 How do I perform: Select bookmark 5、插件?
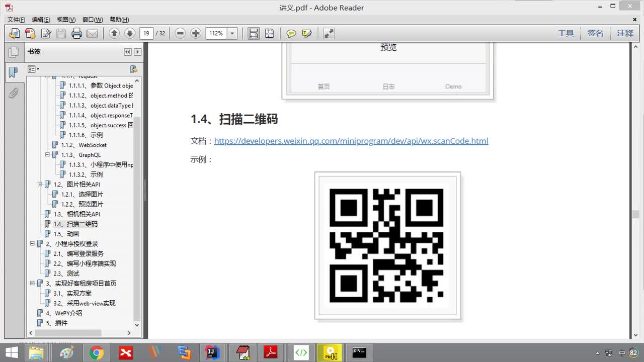coord(56,323)
